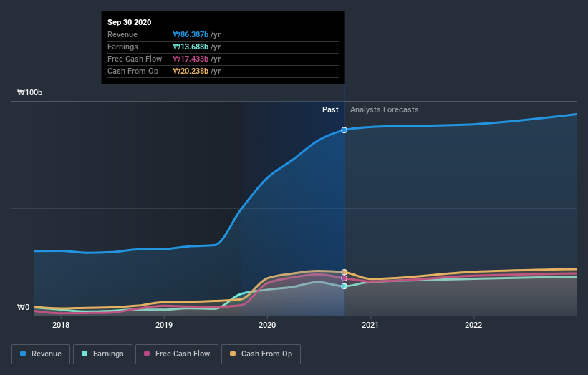This screenshot has width=588, height=375.
Task: Toggle the Cash From Op legend button
Action: click(x=261, y=354)
